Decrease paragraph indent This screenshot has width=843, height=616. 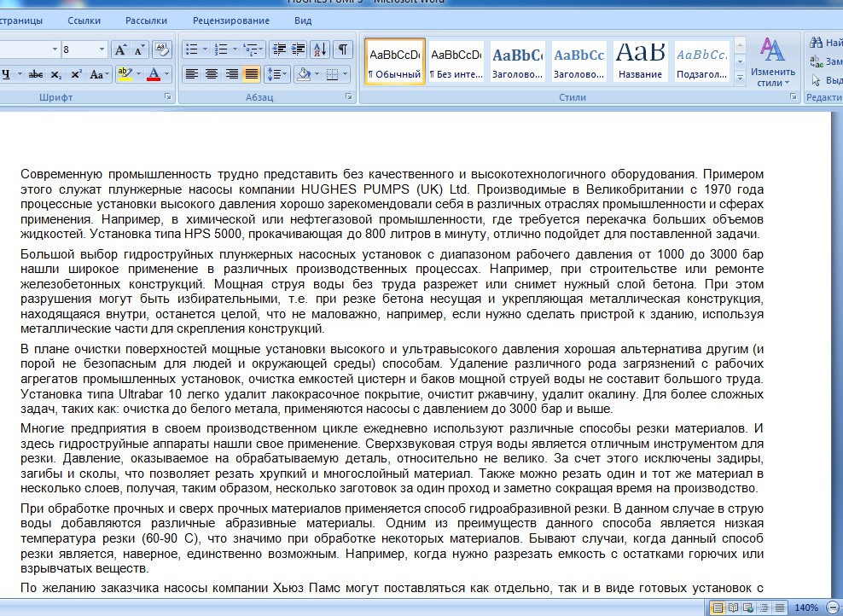(x=278, y=50)
